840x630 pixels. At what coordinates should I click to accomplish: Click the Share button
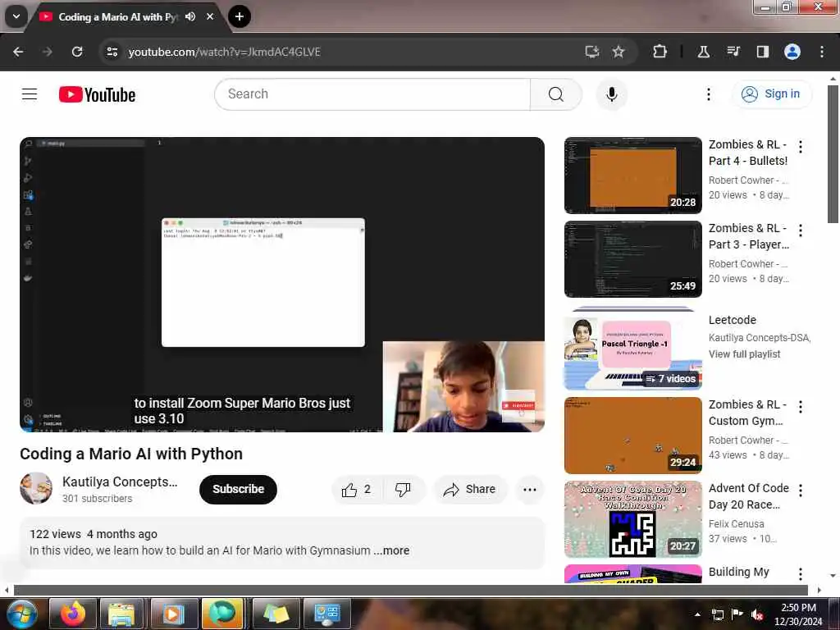469,489
